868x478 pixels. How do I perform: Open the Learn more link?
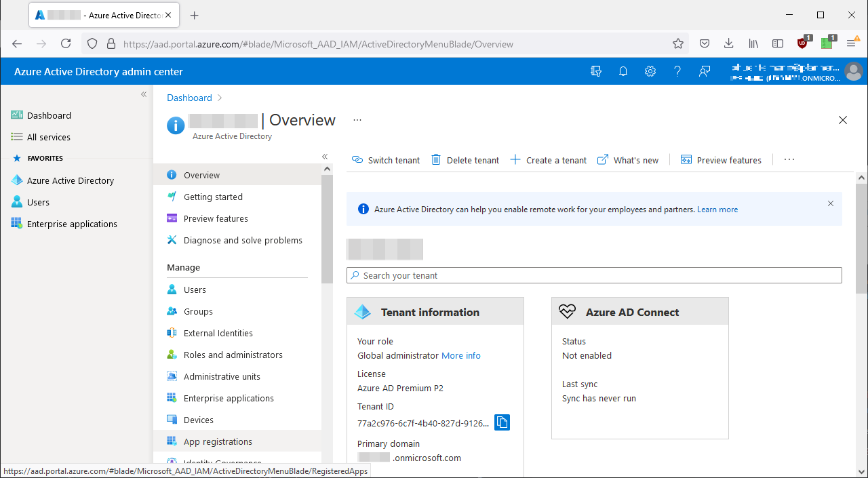(x=717, y=209)
